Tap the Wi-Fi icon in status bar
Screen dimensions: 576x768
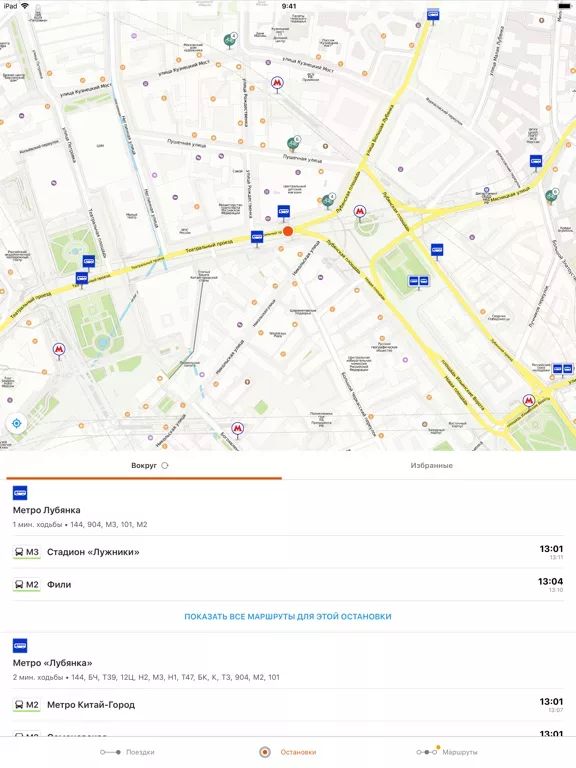[25, 6]
